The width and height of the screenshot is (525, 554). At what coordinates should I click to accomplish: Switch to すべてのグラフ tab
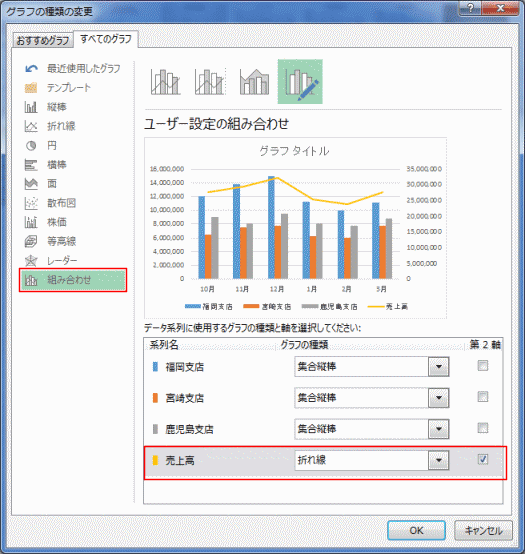click(x=106, y=39)
